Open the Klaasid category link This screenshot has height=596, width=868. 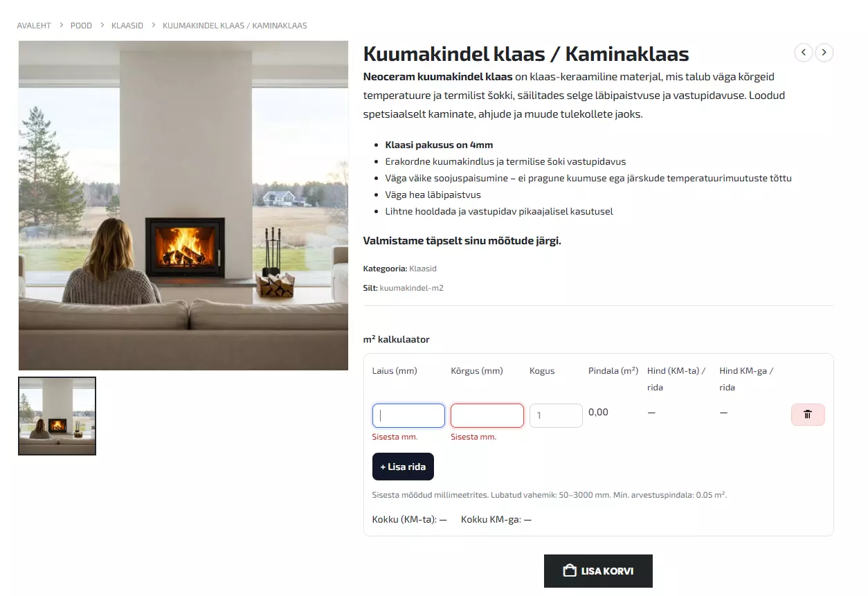coord(423,269)
